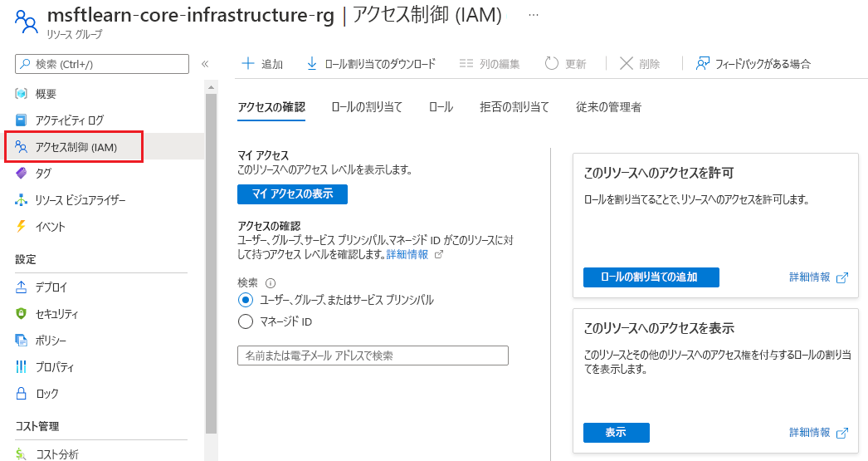Image resolution: width=868 pixels, height=461 pixels.
Task: Open 詳細情報 link in アクセスの確認 text
Action: (x=407, y=254)
